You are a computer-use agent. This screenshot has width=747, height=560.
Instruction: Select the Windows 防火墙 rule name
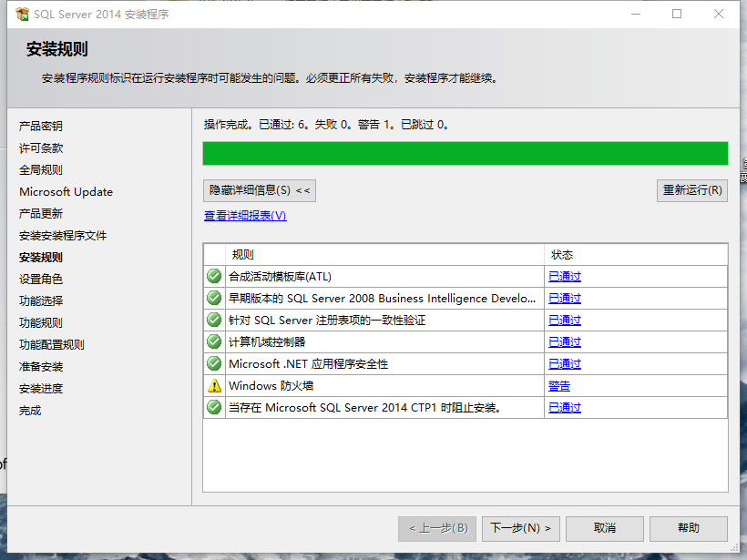[271, 386]
